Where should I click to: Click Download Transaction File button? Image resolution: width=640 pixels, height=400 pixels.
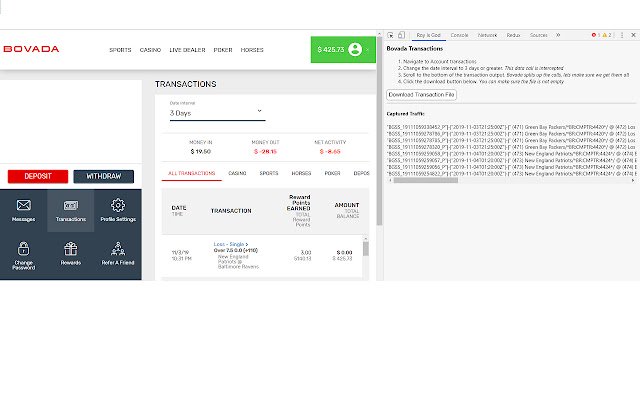[x=421, y=95]
